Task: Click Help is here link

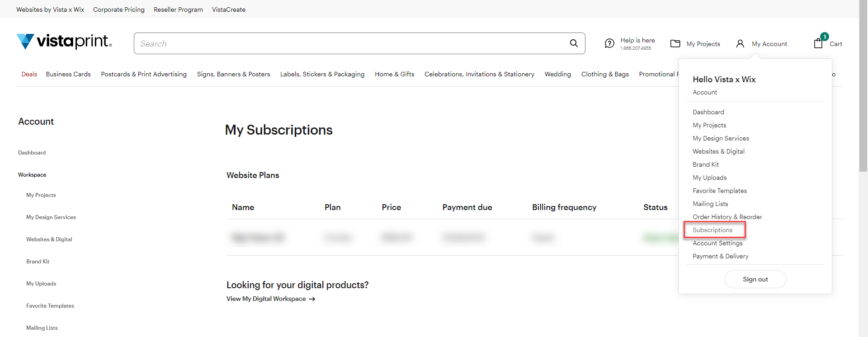Action: coord(637,40)
